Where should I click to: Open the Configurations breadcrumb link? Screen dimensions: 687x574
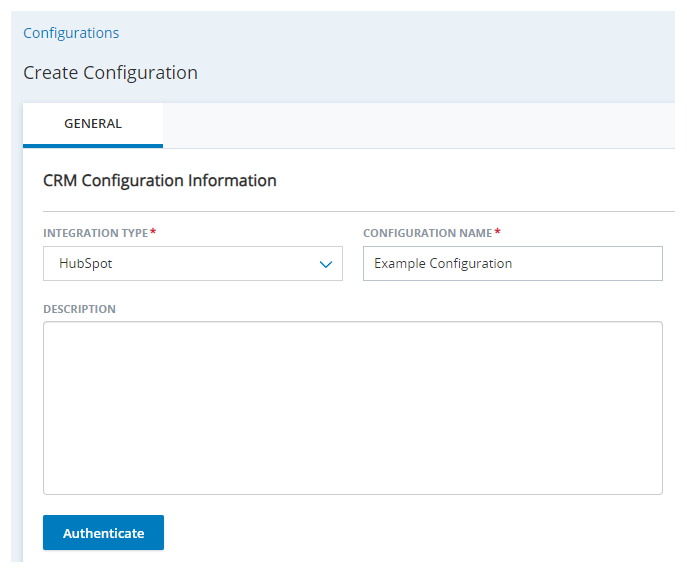[71, 33]
